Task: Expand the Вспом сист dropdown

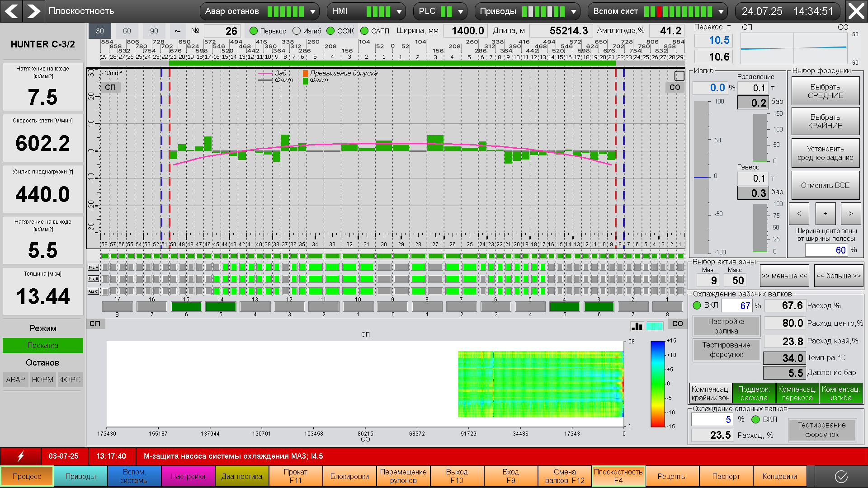Action: pyautogui.click(x=721, y=11)
